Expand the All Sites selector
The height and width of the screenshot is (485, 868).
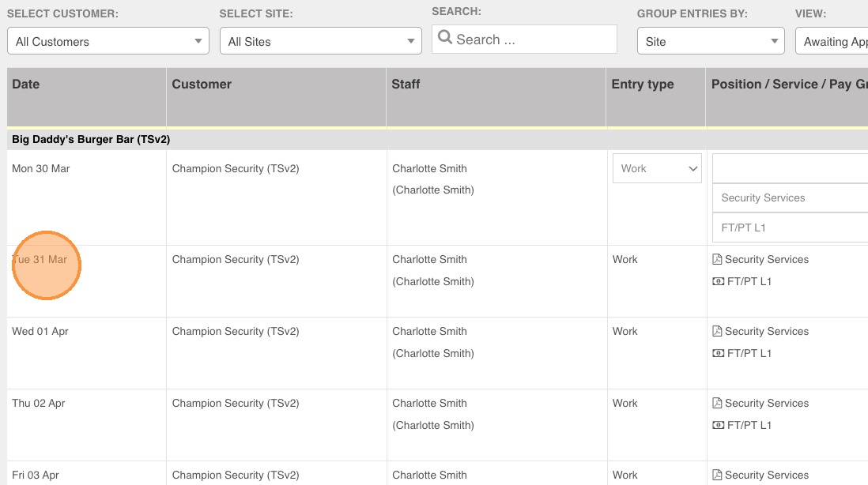[x=321, y=41]
